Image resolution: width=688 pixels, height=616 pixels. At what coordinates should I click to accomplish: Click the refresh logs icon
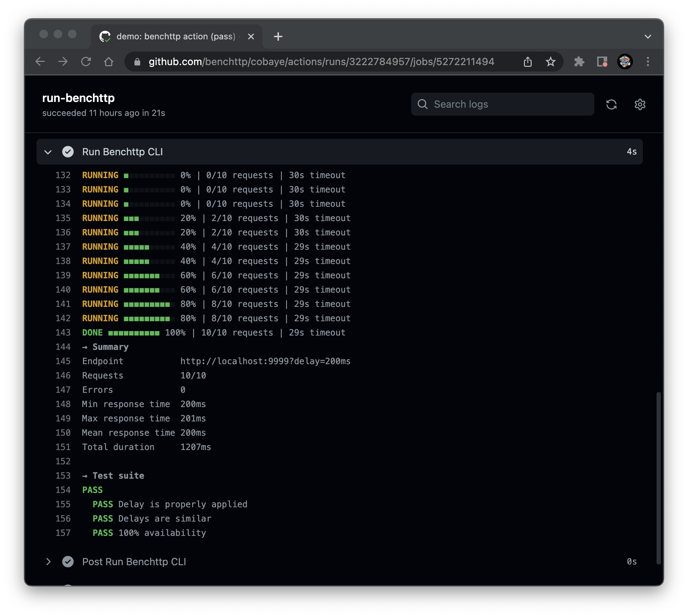click(x=611, y=104)
